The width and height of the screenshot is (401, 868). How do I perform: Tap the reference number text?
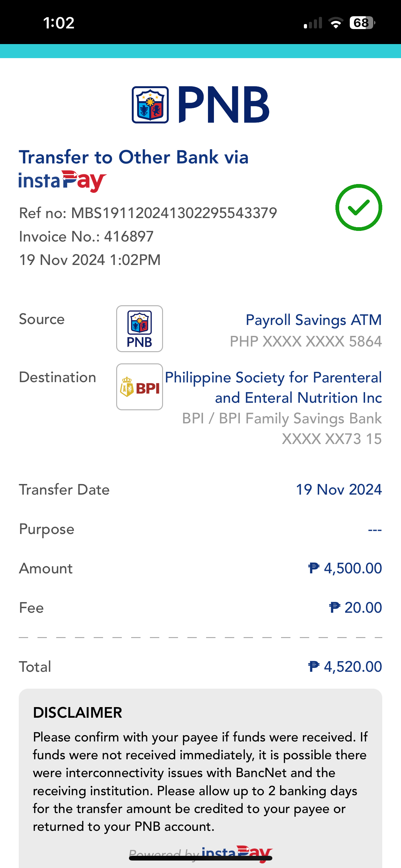(x=148, y=213)
